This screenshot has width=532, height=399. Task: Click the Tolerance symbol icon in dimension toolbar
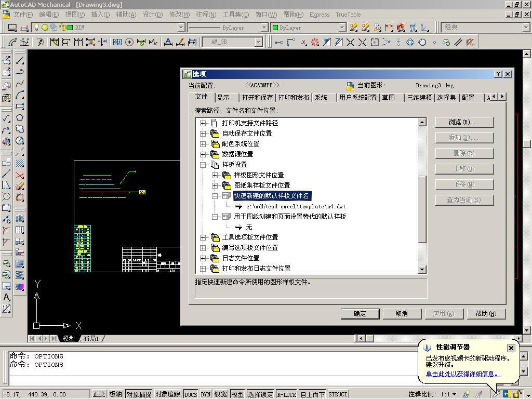(x=117, y=42)
